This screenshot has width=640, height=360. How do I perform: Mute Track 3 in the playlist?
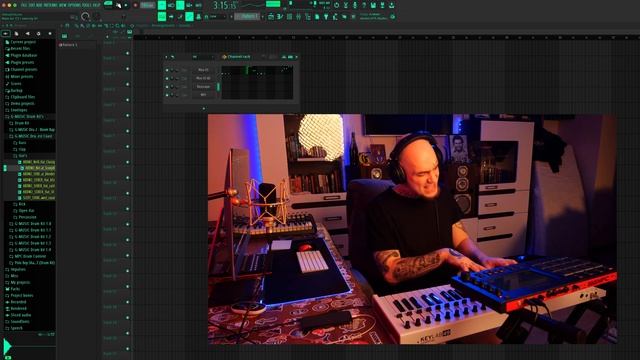[127, 84]
